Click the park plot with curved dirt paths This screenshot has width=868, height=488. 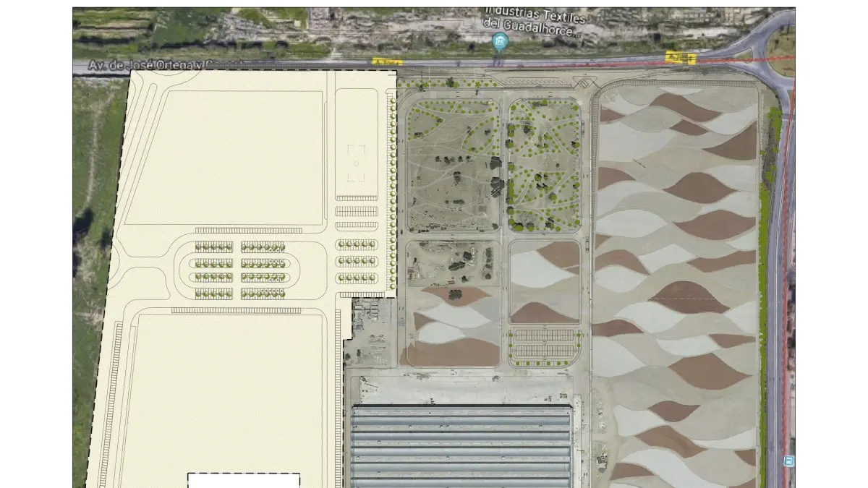pos(452,164)
